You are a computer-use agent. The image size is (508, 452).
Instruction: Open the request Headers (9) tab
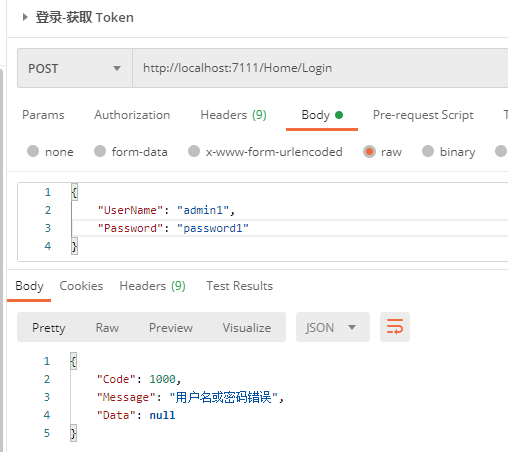(233, 115)
